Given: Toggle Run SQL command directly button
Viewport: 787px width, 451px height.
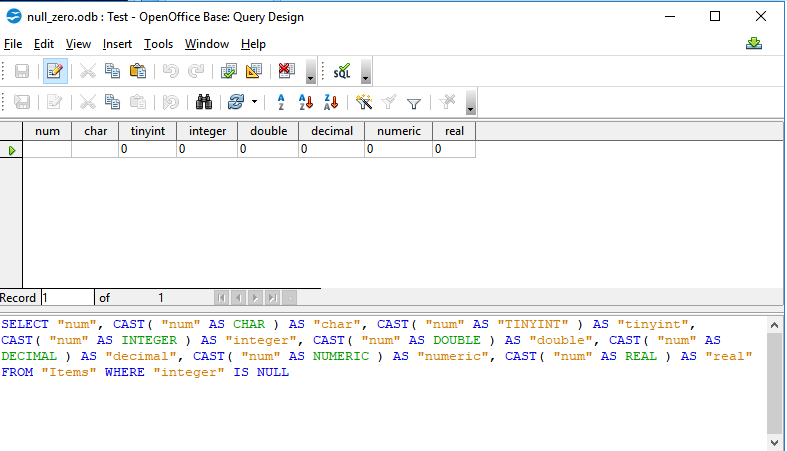Looking at the screenshot, I should tap(342, 71).
